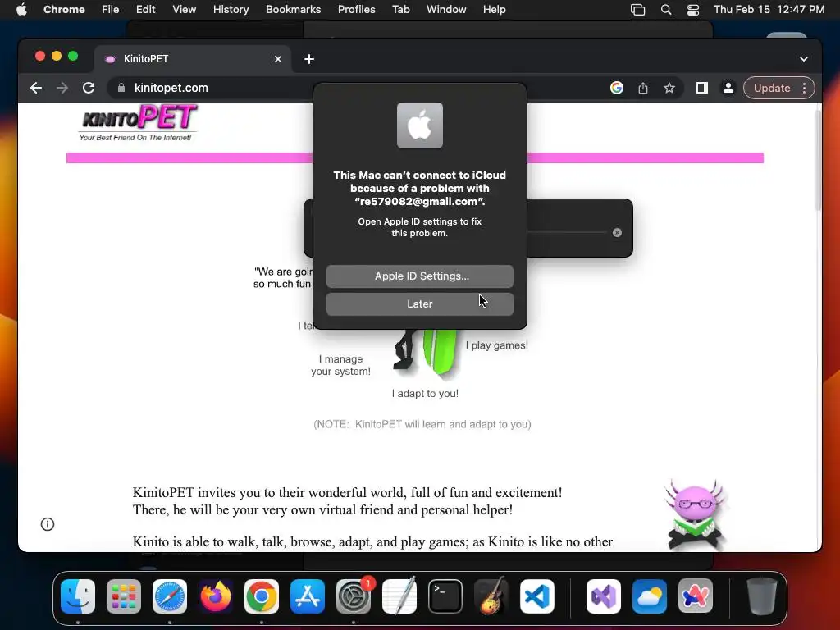Bookmark this page with star icon
Image resolution: width=840 pixels, height=630 pixels.
[x=669, y=89]
